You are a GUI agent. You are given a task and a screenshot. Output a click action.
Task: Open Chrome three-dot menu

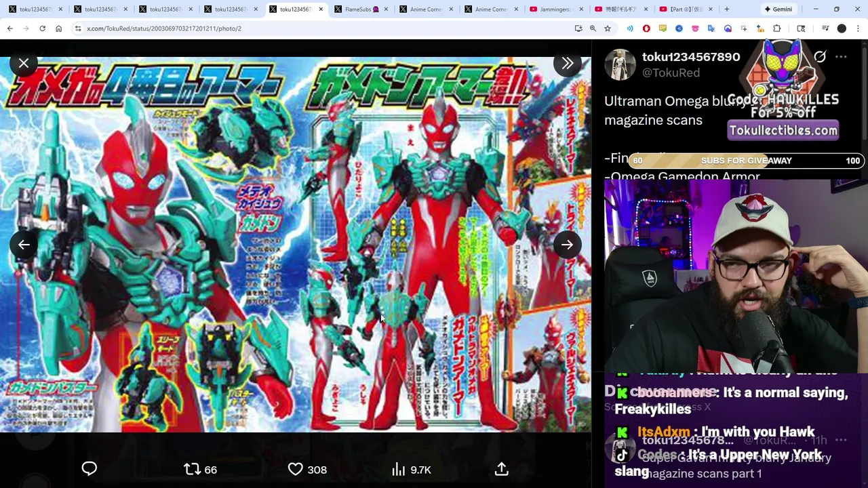coord(858,28)
